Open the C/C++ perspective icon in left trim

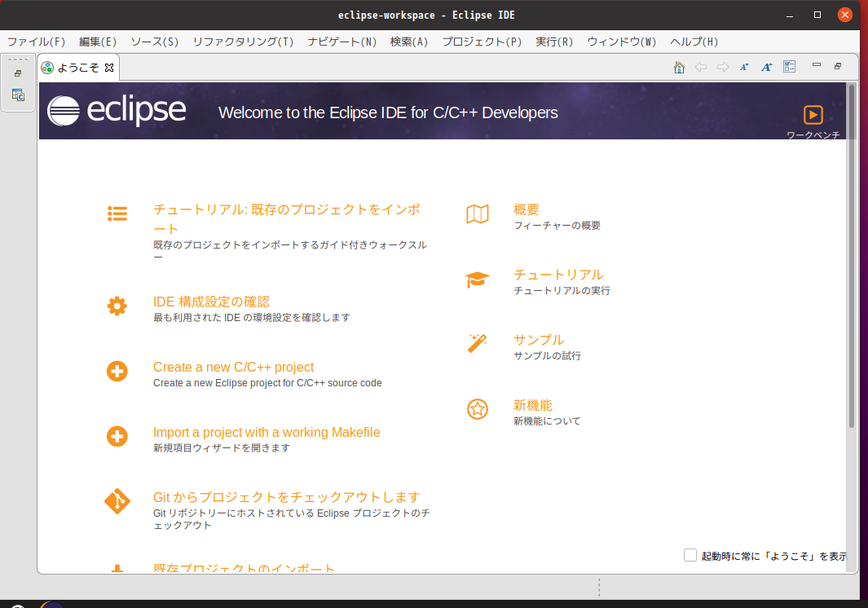click(x=18, y=95)
